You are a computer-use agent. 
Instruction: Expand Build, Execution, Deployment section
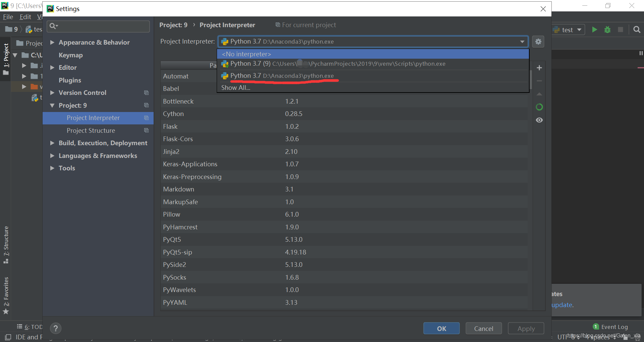pos(52,143)
